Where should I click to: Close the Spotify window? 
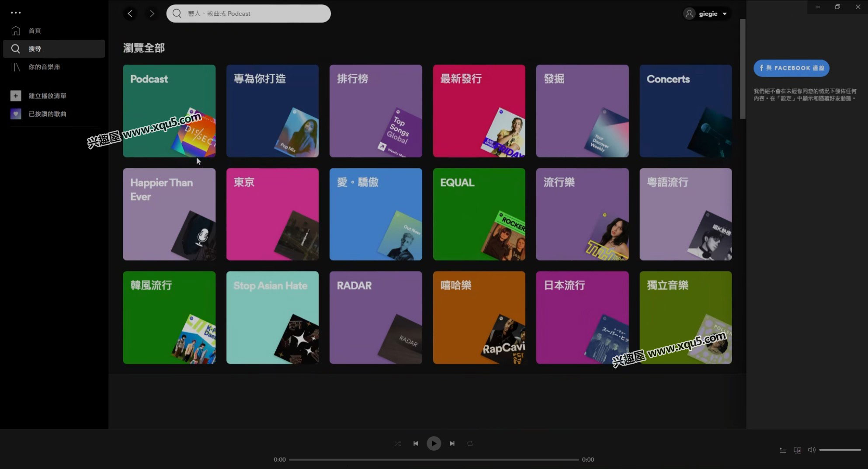pyautogui.click(x=858, y=7)
